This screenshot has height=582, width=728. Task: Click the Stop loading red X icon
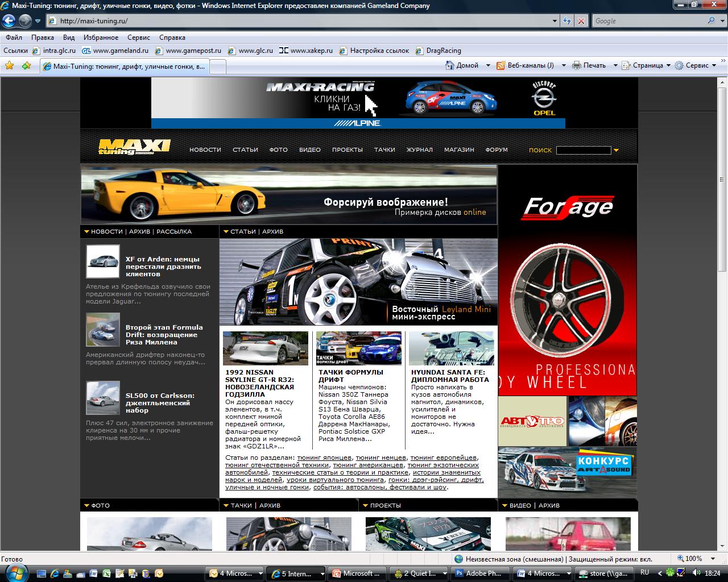(581, 21)
